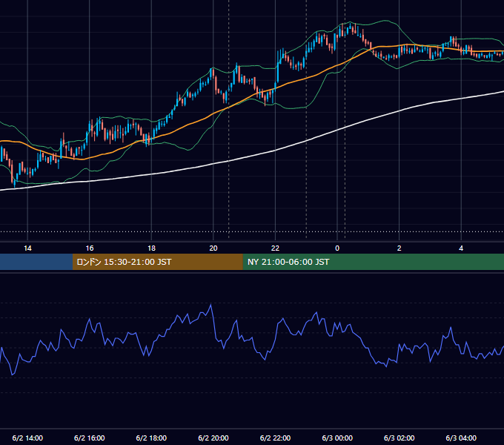Click the 14 hour axis label
The width and height of the screenshot is (504, 445).
27,248
